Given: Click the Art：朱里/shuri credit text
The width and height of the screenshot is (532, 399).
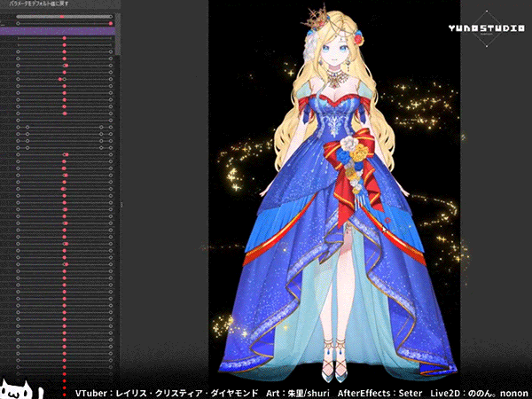Looking at the screenshot, I should click(x=304, y=391).
